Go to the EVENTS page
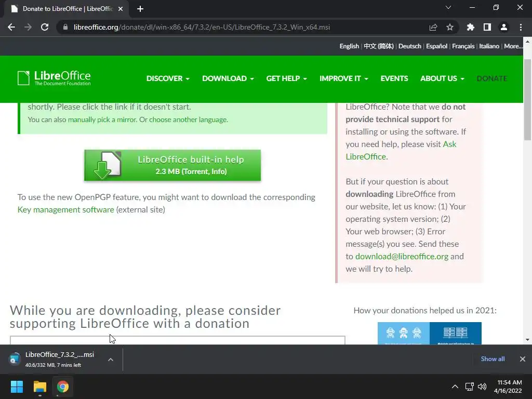Image resolution: width=532 pixels, height=399 pixels. [x=394, y=78]
